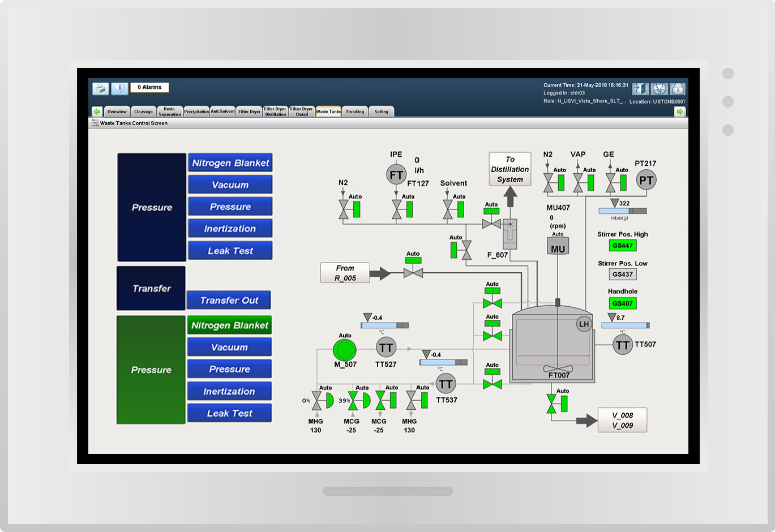Click the GS447 stirrer position high indicator

[623, 246]
